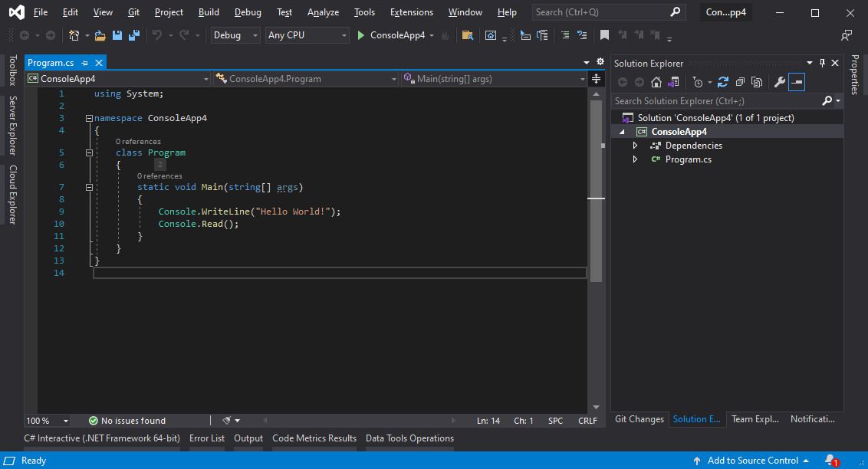Image resolution: width=868 pixels, height=469 pixels.
Task: Open Properties via wrench icon in Solution Explorer
Action: point(779,82)
